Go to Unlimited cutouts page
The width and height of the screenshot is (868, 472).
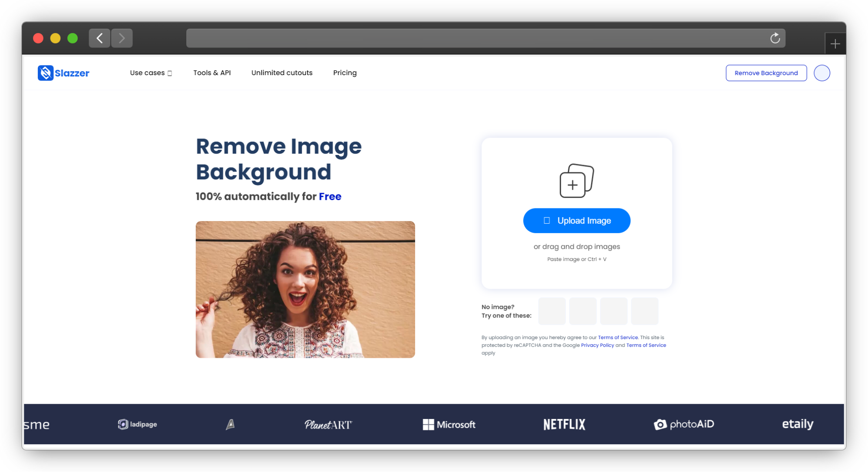(282, 73)
